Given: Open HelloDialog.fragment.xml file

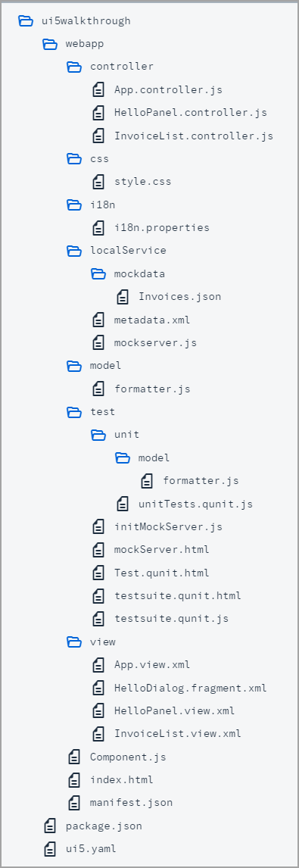Looking at the screenshot, I should [x=191, y=688].
